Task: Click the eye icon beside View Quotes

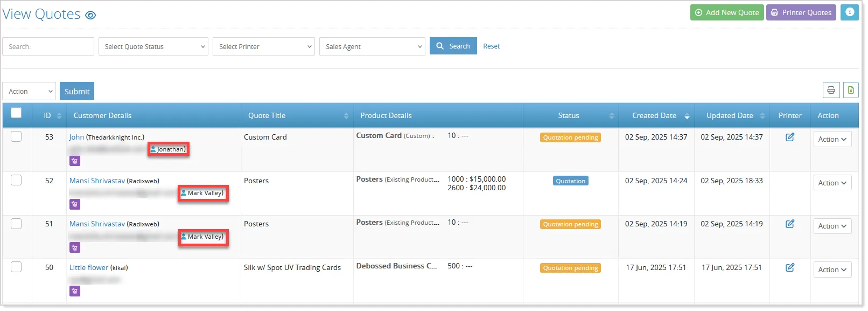Action: pos(90,15)
